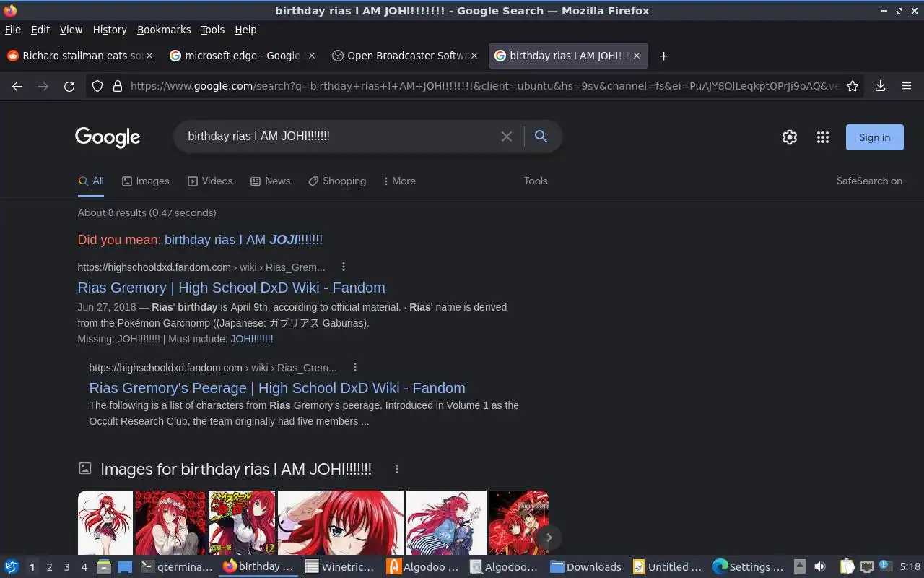Switch to workspace 2
Viewport: 924px width, 578px height.
(50, 567)
